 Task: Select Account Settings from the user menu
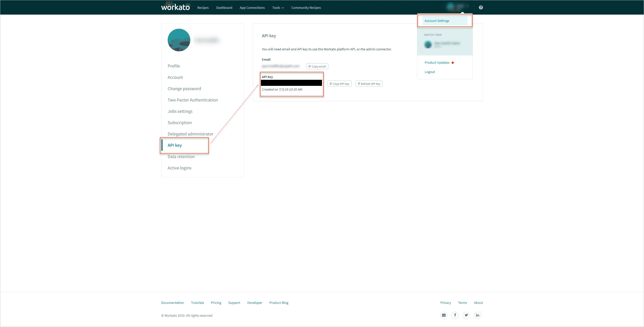click(437, 21)
